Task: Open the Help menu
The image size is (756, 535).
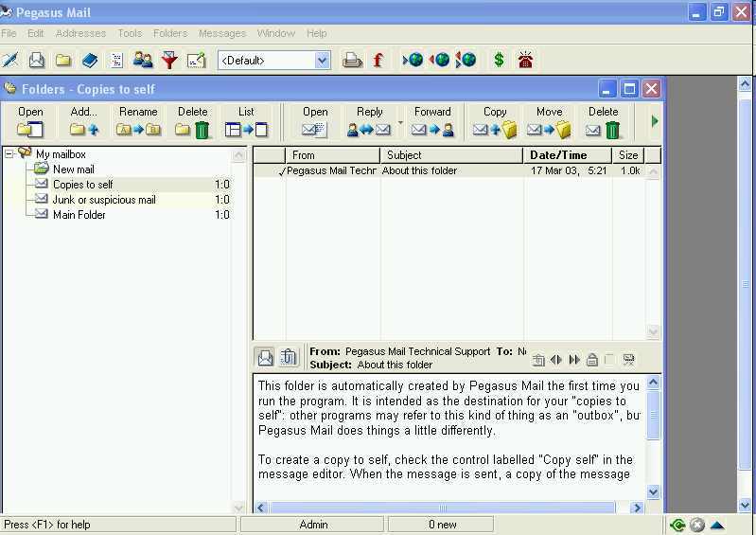Action: point(317,33)
